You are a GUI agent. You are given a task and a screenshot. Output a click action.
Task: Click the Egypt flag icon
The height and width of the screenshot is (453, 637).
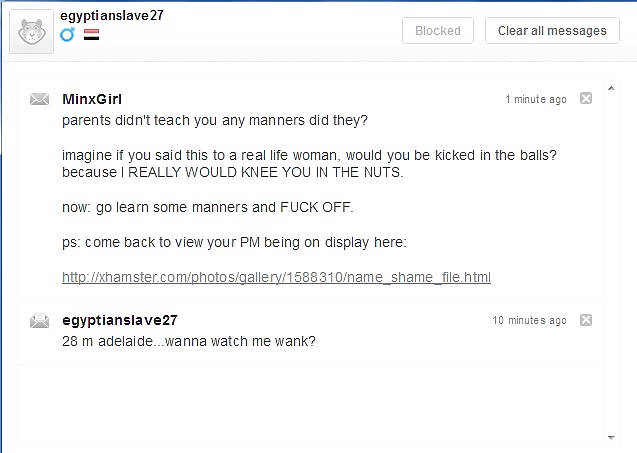[x=91, y=35]
